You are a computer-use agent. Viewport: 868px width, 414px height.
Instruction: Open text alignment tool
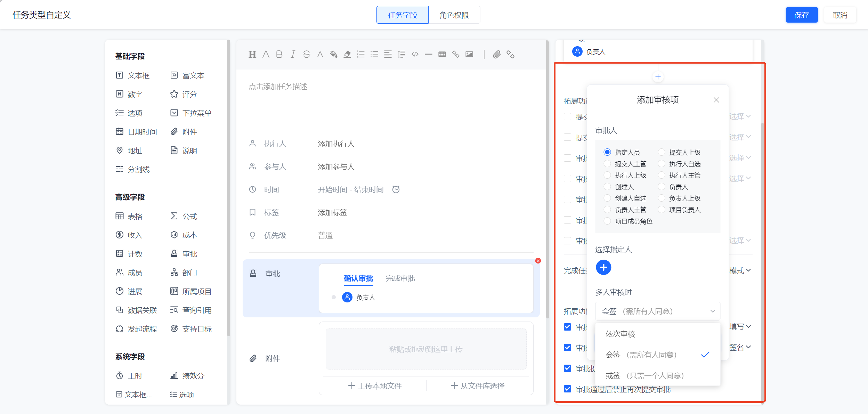388,55
